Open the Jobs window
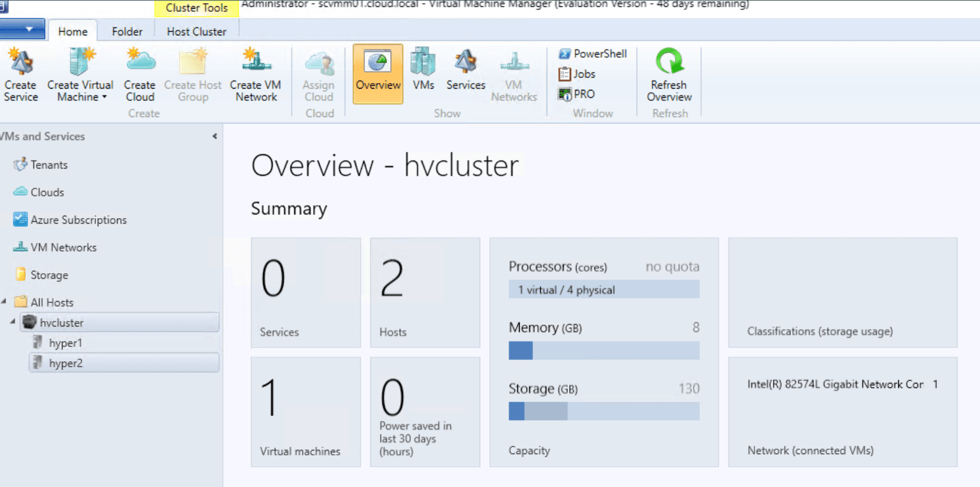 (577, 74)
